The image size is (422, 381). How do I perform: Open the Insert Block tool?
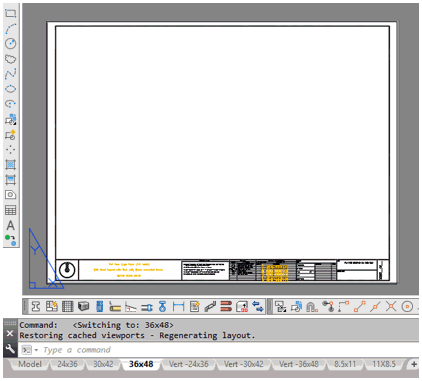(11, 119)
